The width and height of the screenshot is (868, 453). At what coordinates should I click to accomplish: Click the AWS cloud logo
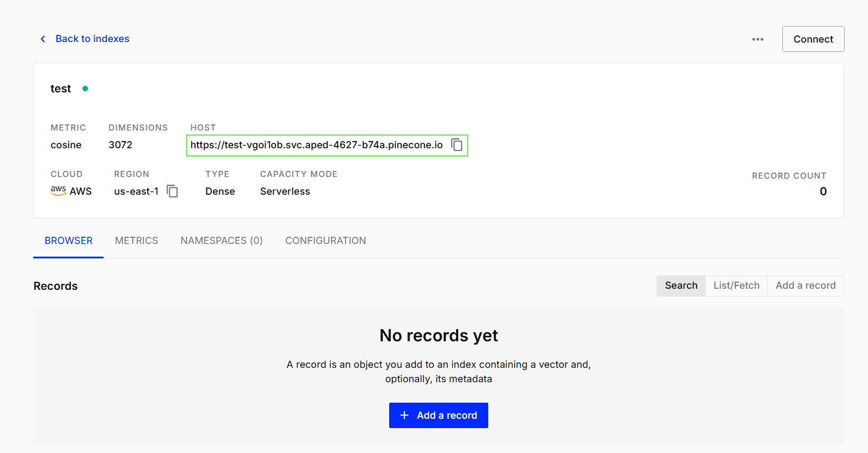pos(58,191)
